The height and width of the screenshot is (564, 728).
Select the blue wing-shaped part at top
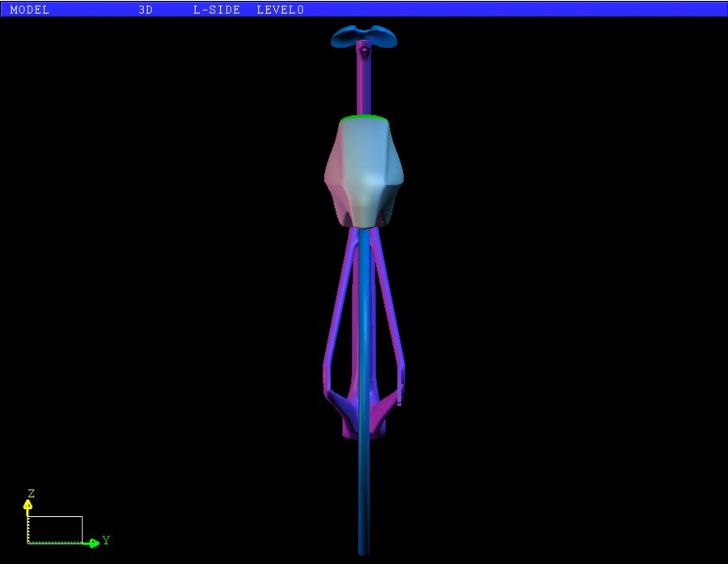[364, 35]
